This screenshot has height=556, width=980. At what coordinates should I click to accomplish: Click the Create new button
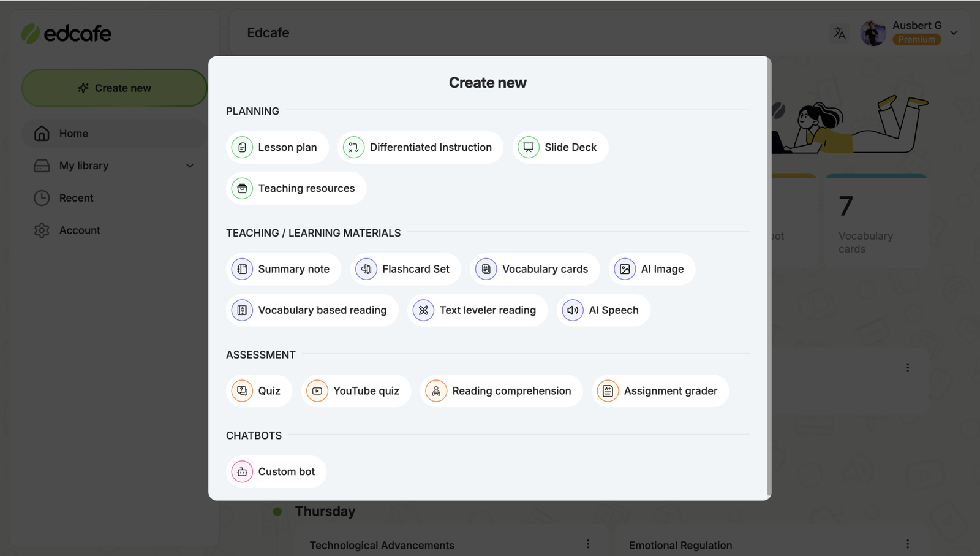(x=114, y=88)
